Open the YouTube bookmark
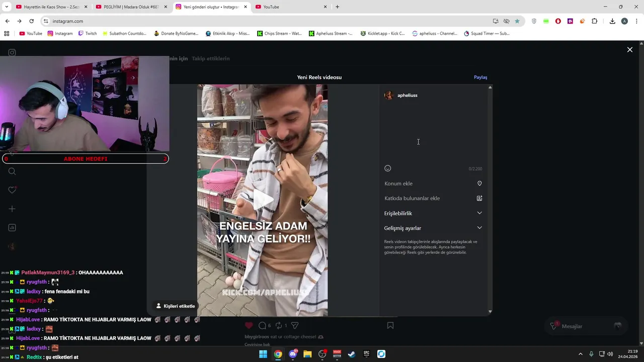 tap(31, 34)
